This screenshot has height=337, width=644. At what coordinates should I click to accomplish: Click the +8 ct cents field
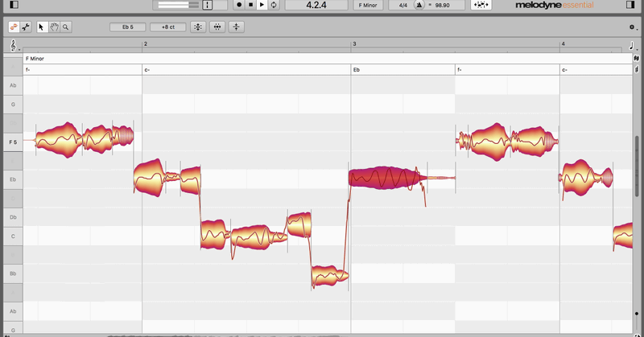tap(168, 27)
